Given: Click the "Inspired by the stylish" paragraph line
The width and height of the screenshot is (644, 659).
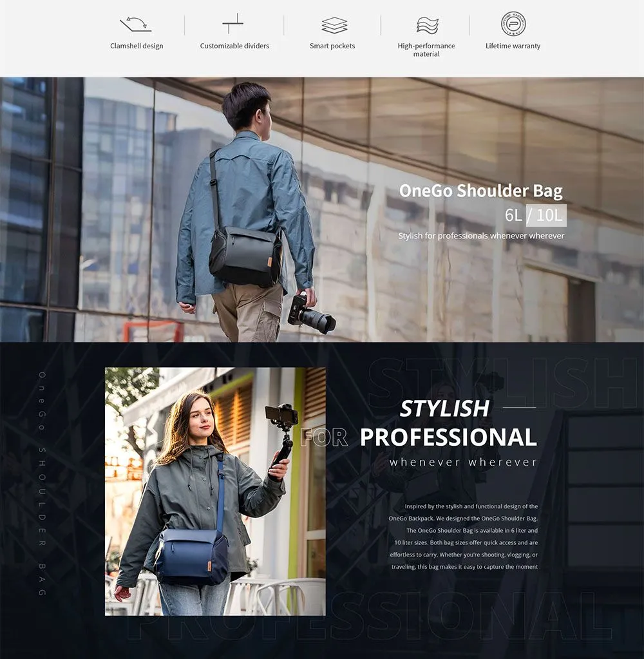Looking at the screenshot, I should coord(471,506).
